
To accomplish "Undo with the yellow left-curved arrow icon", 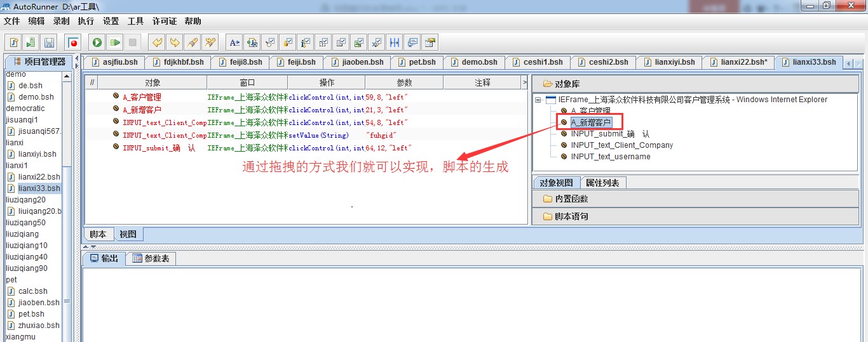I will tap(157, 43).
